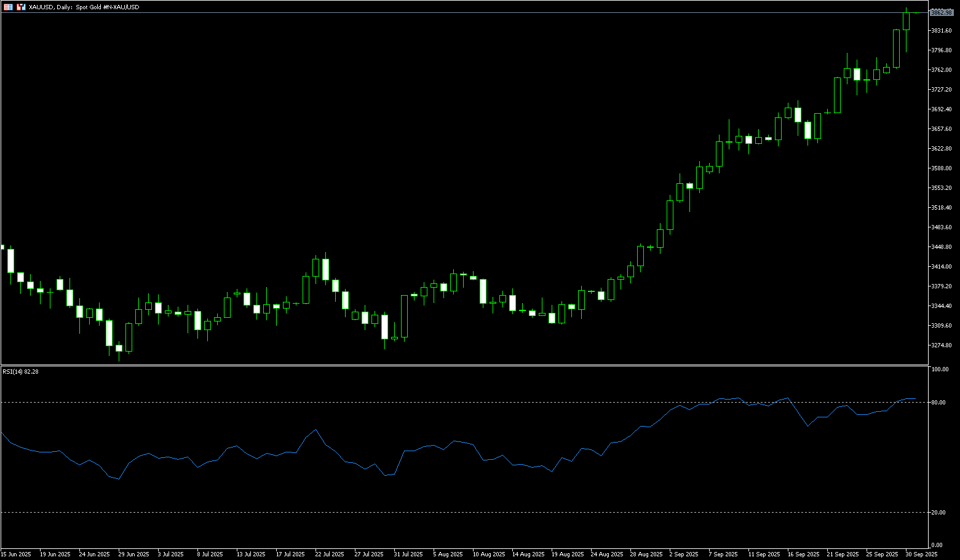Click the 3483.60 price scale label
This screenshot has width=960, height=560.
941,227
